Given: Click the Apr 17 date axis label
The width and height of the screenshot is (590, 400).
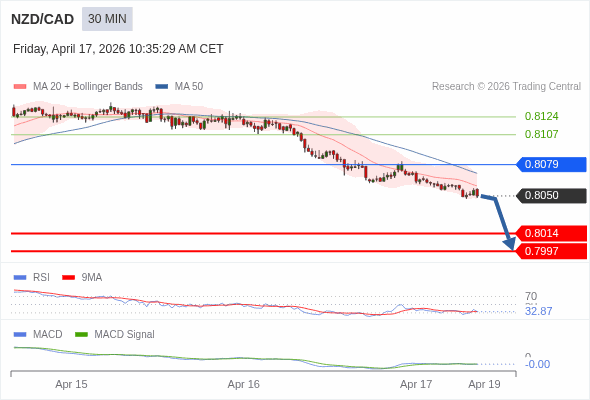Looking at the screenshot, I should (x=416, y=385).
